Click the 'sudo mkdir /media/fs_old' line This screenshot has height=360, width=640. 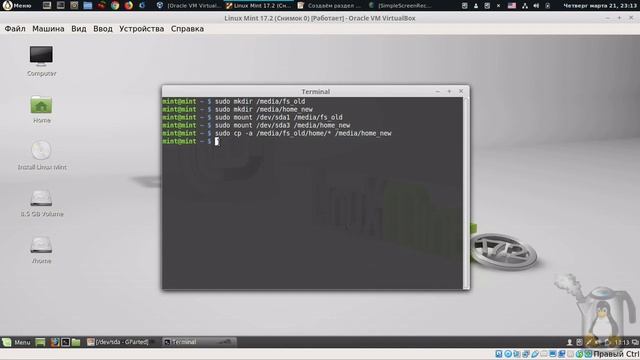coord(260,101)
